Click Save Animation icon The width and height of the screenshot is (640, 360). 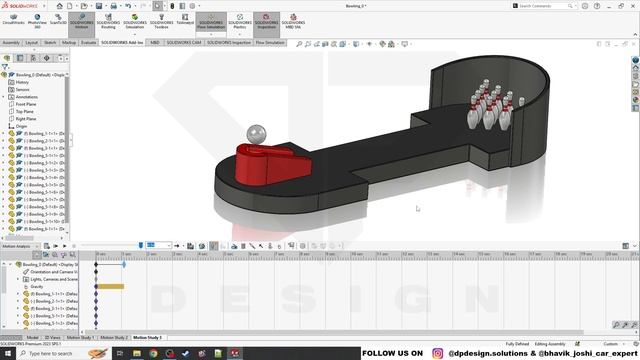click(191, 246)
